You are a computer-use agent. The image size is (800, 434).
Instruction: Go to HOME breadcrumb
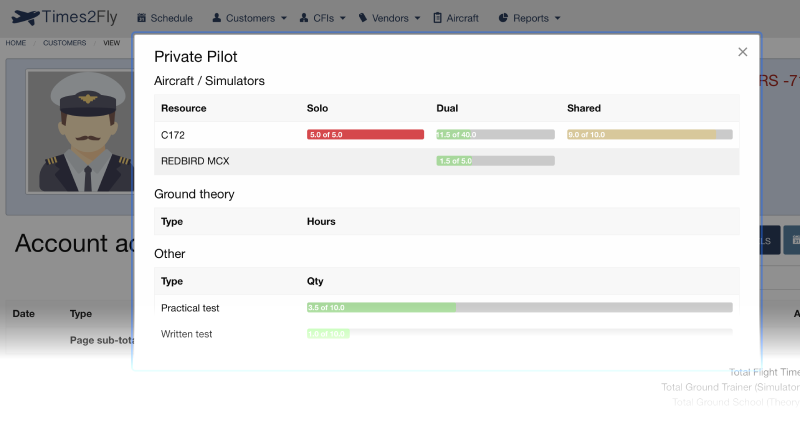click(x=16, y=43)
